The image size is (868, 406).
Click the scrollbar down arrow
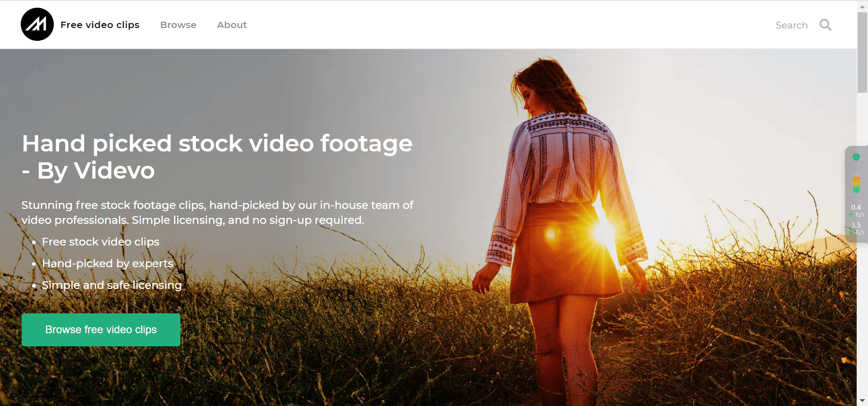tap(862, 401)
